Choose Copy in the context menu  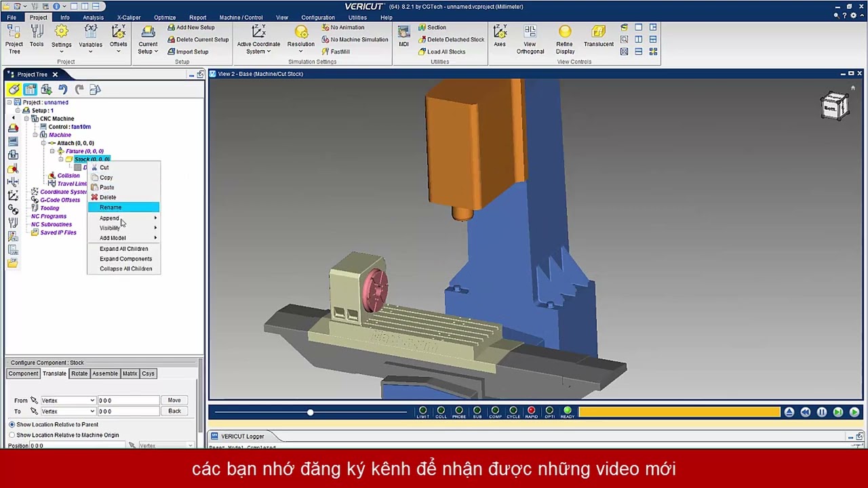[x=123, y=178]
